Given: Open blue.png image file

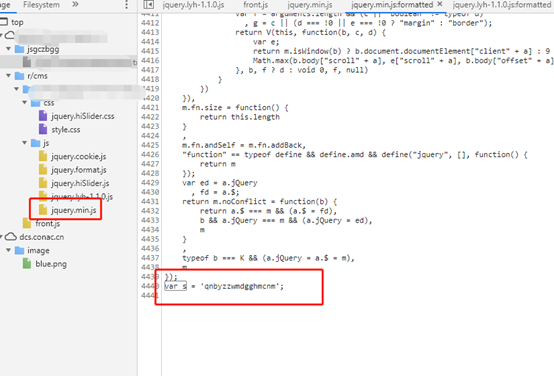Looking at the screenshot, I should [x=51, y=264].
